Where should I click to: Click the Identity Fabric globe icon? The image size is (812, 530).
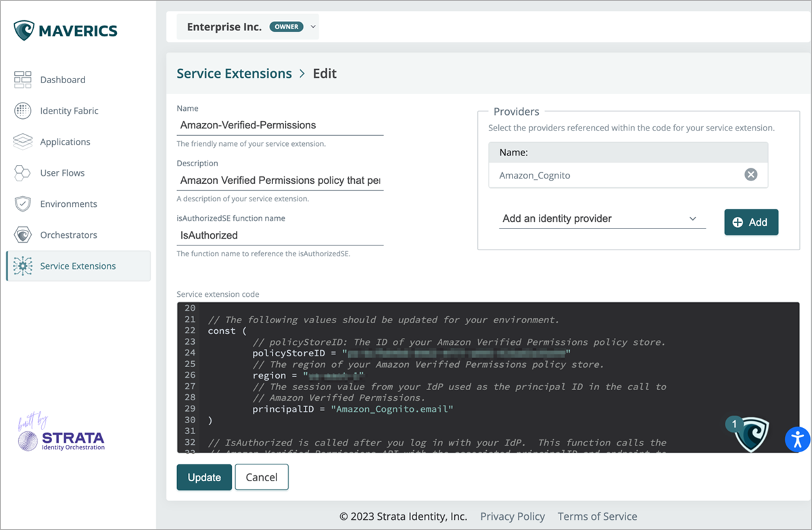point(23,110)
